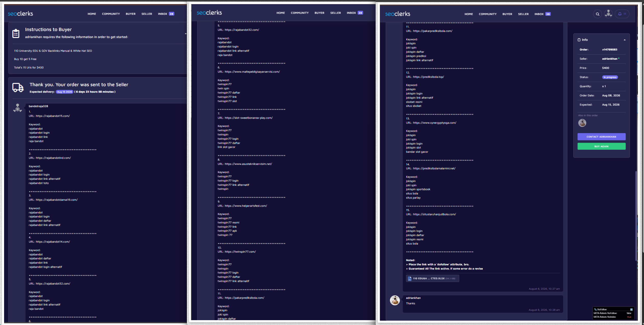Open COMMUNITY in the middle window

tap(300, 13)
